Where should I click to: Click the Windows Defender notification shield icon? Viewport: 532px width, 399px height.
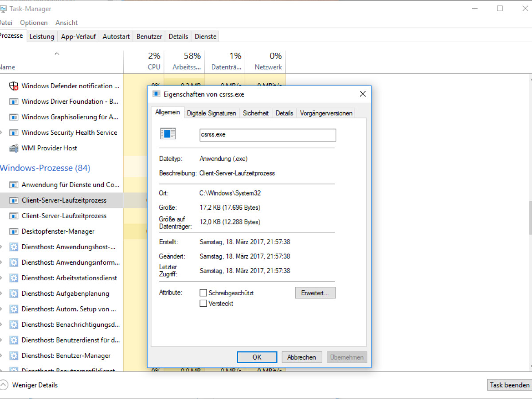tap(14, 86)
